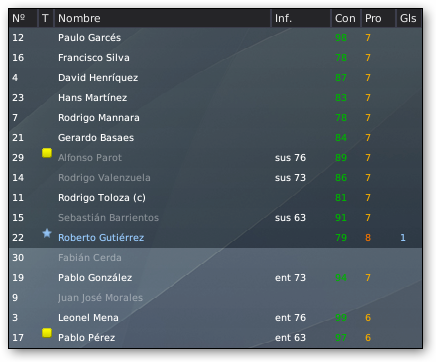Open player Roberto Gutiérrez's name link

pos(101,238)
